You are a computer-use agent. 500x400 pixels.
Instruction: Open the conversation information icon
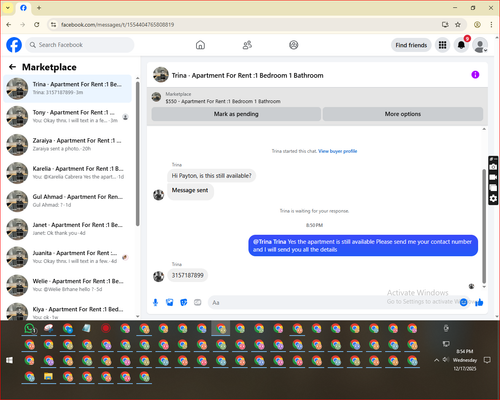point(475,75)
